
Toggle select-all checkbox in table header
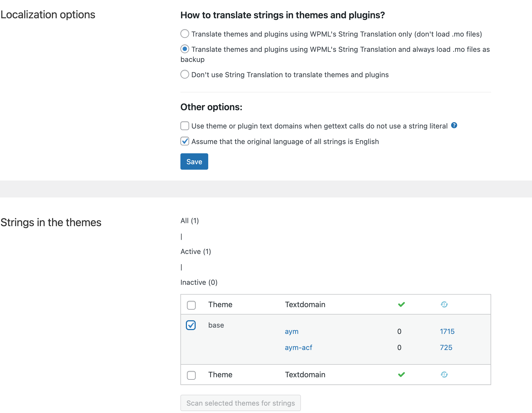coord(191,305)
